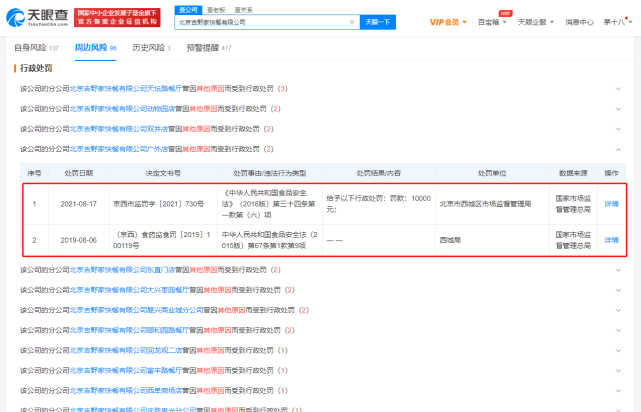Open the 双井店 branch company link
The height and width of the screenshot is (412, 641).
[119, 129]
